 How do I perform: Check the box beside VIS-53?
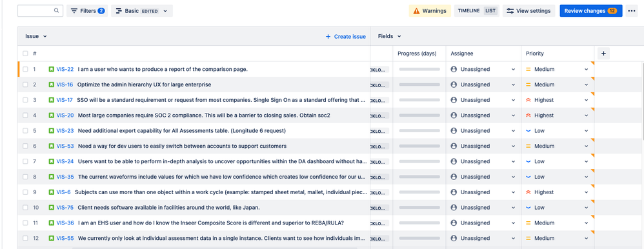[x=25, y=146]
